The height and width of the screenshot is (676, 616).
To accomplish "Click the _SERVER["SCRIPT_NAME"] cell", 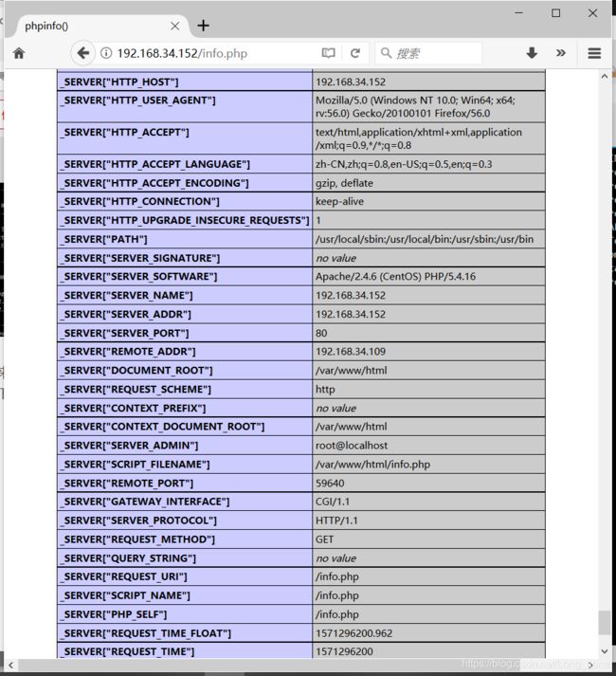I will (x=185, y=595).
